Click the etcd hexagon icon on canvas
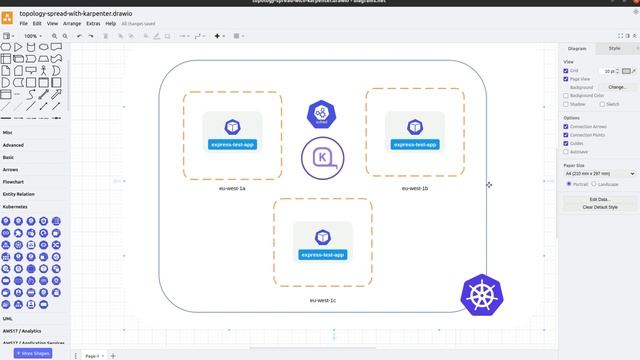640x360 pixels. click(322, 114)
